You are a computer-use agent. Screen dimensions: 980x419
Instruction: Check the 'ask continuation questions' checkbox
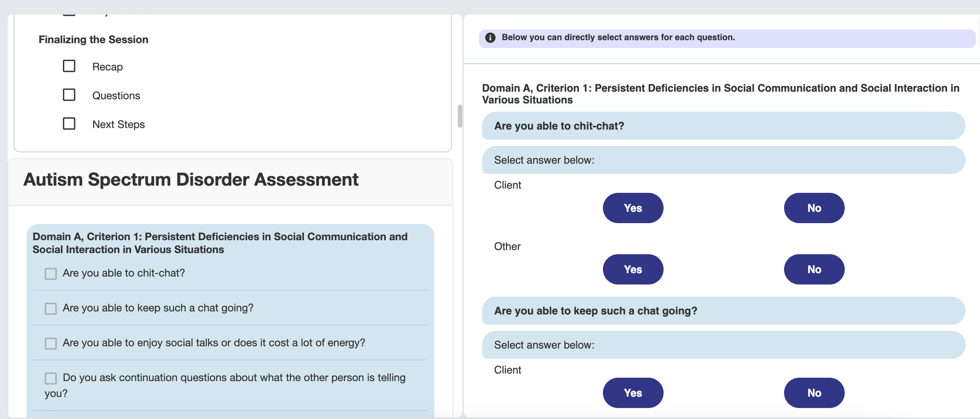pyautogui.click(x=51, y=378)
